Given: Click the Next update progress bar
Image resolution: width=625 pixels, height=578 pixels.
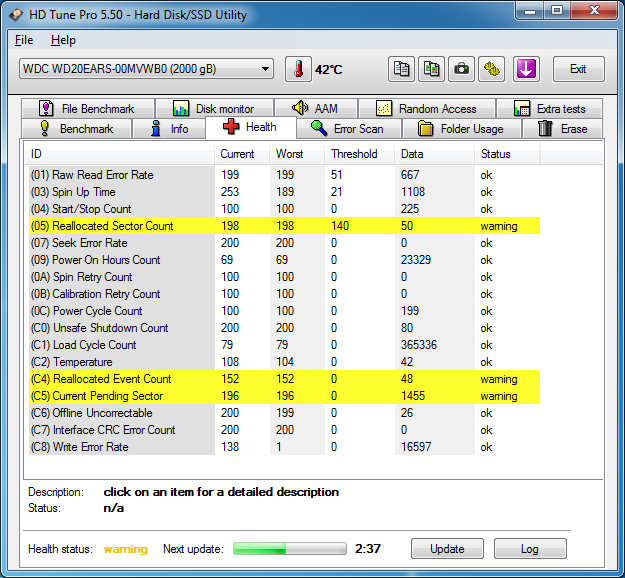Looking at the screenshot, I should (x=289, y=549).
